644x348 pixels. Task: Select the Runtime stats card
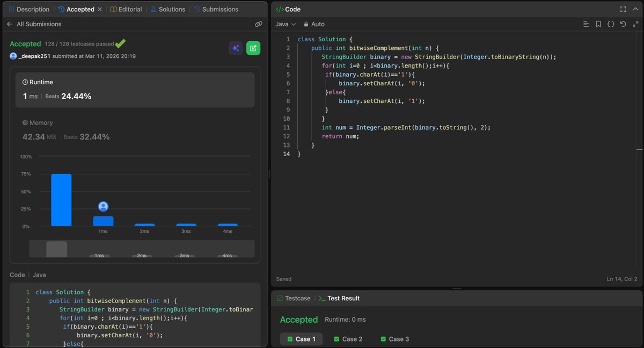(135, 90)
